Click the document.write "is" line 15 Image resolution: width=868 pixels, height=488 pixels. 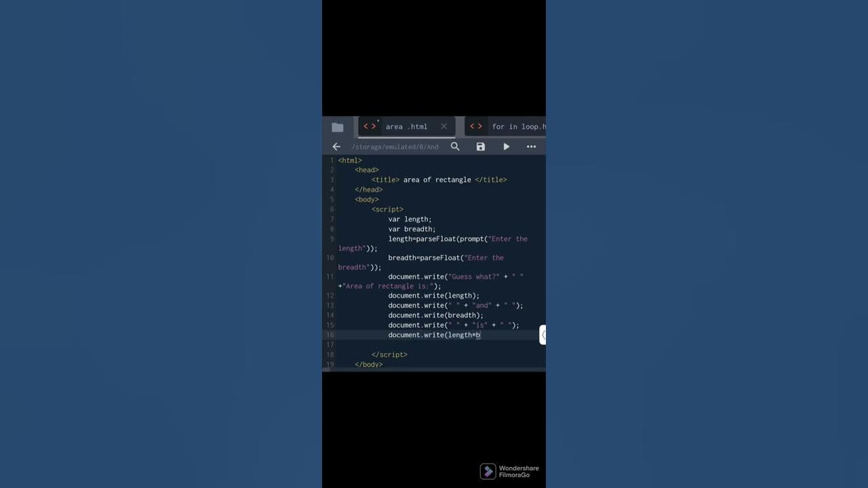coord(454,325)
